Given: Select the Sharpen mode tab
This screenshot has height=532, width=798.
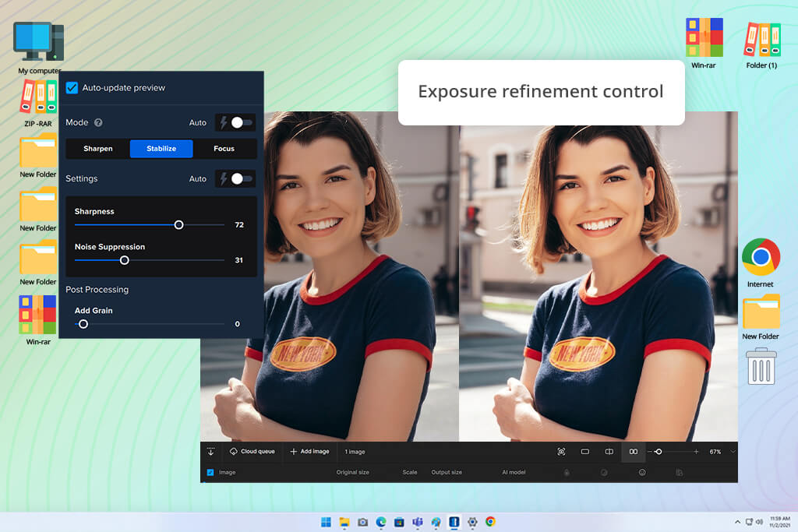Looking at the screenshot, I should coord(97,149).
